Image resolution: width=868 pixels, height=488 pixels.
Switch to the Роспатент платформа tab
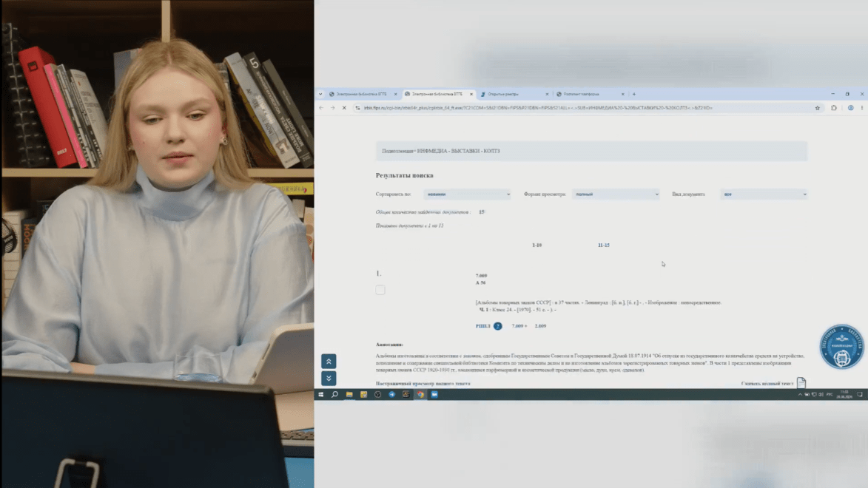coord(590,94)
